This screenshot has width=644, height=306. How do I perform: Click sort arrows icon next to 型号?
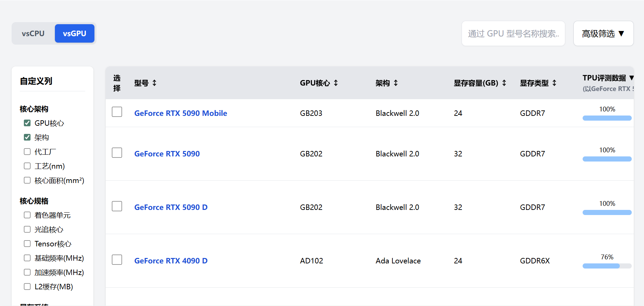[x=154, y=83]
